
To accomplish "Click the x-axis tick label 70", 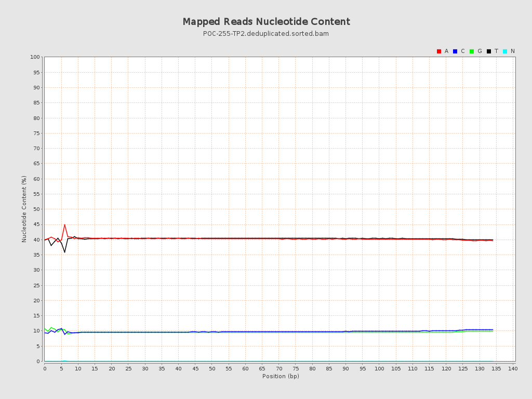I will point(279,368).
